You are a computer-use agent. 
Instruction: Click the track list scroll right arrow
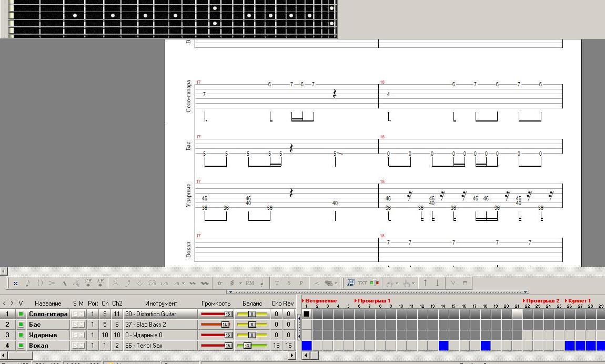(x=292, y=355)
